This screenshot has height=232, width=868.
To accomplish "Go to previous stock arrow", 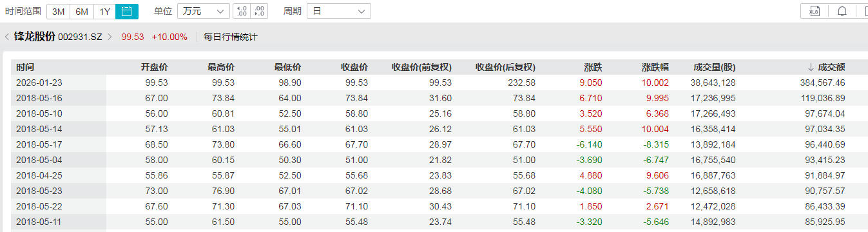I will click(7, 37).
